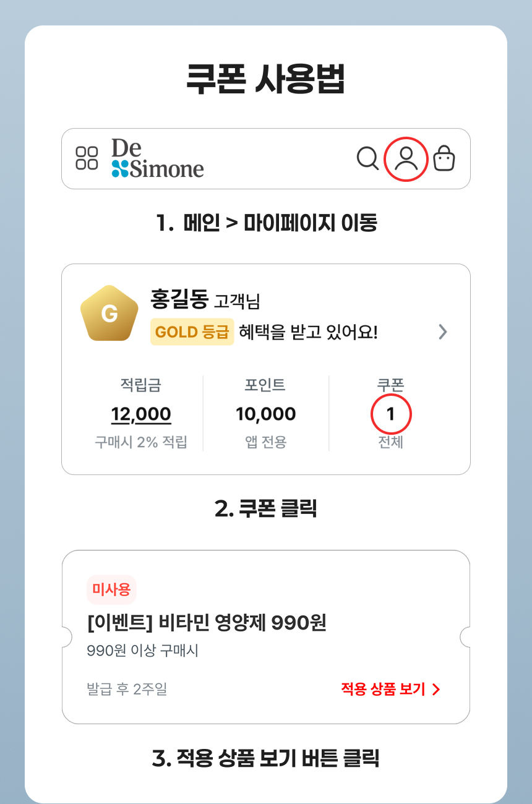This screenshot has height=804, width=532.
Task: Open the shopping bag icon
Action: pyautogui.click(x=444, y=158)
